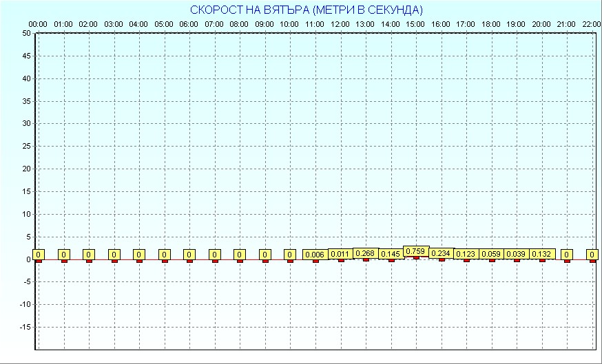Select the 0.011 data label at 12:00
The image size is (602, 364).
click(x=340, y=254)
